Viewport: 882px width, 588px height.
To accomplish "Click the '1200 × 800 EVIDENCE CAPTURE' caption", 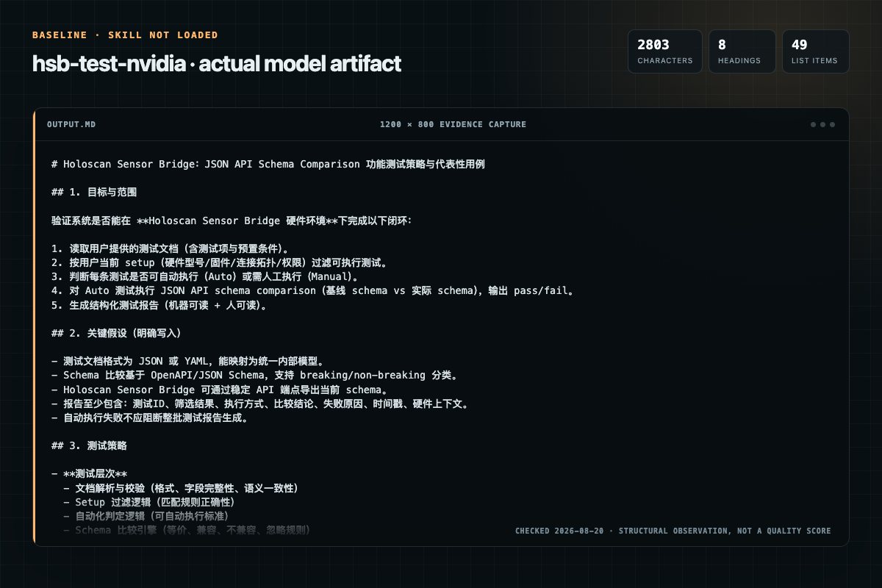I will [453, 124].
